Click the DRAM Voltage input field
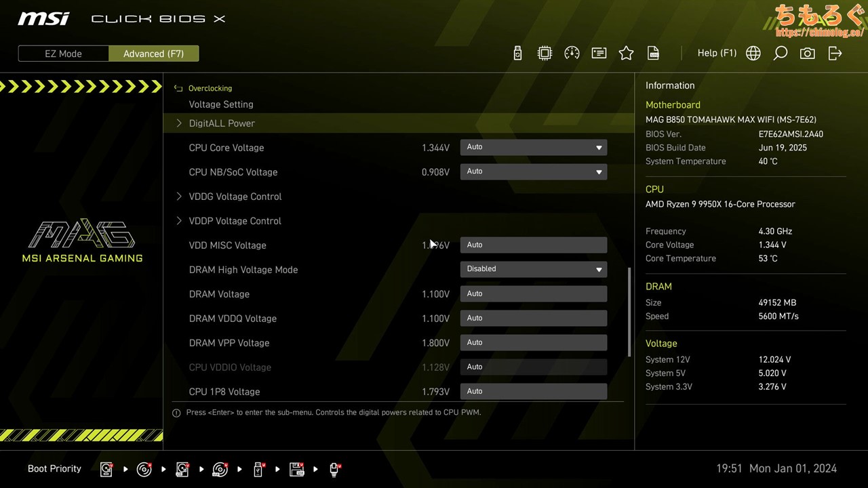The width and height of the screenshot is (868, 488). pos(533,293)
